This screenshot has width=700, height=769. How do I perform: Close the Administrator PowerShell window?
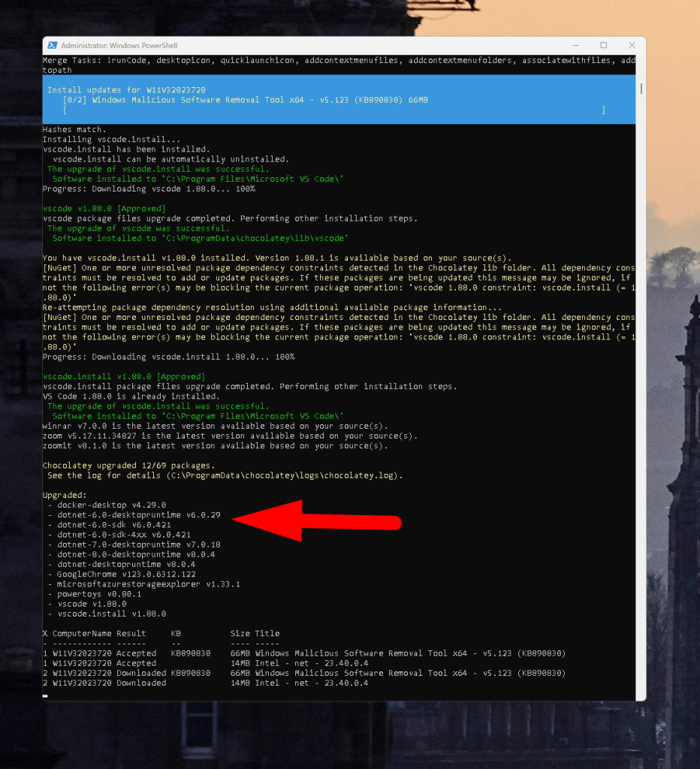pyautogui.click(x=632, y=45)
